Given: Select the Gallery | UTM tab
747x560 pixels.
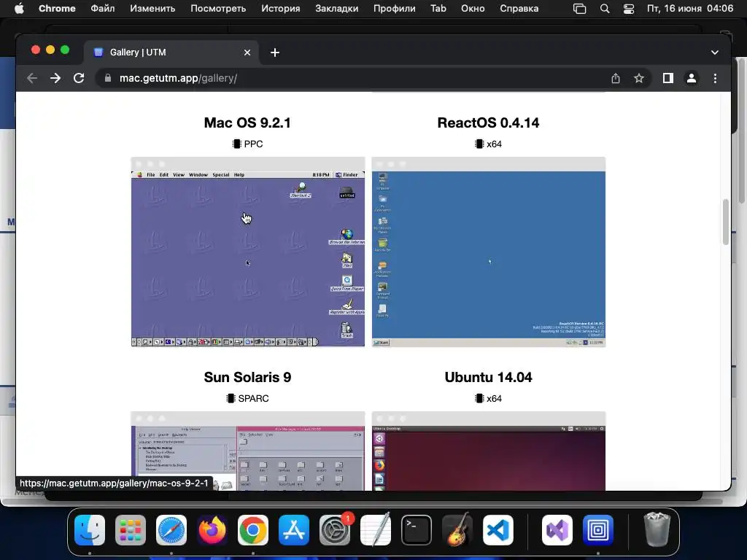Looking at the screenshot, I should point(171,52).
